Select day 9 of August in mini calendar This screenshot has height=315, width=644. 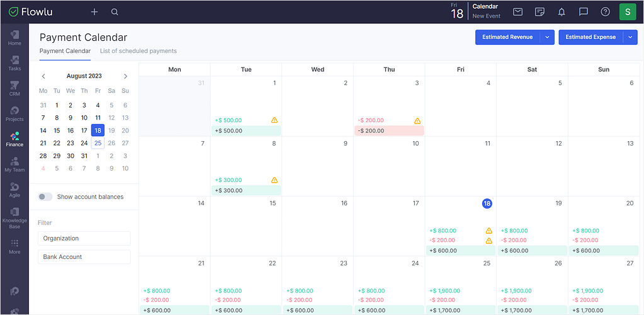pyautogui.click(x=71, y=118)
